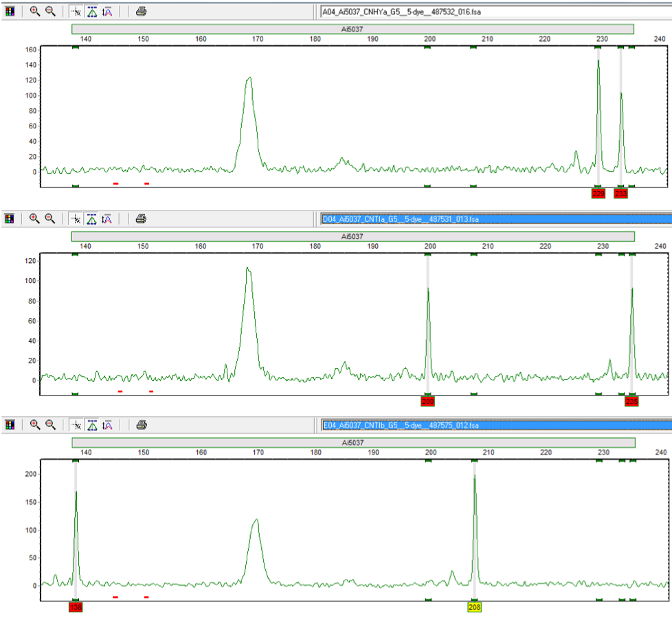Click zoom in icon in middle panel
672x618 pixels.
coord(34,219)
